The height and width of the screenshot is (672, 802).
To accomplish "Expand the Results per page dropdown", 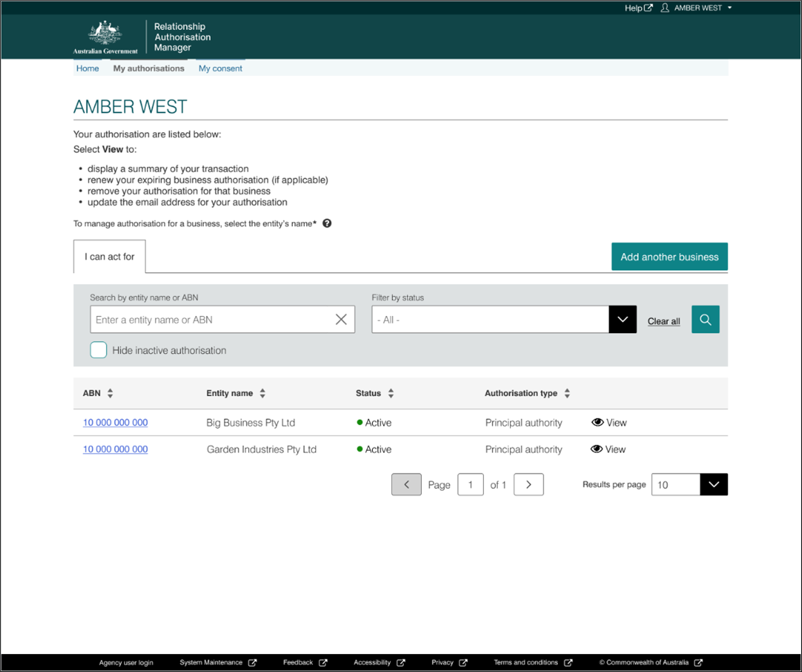I will pos(714,485).
